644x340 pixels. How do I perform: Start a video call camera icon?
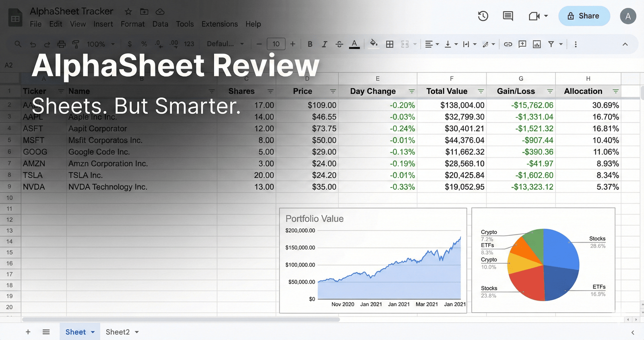(x=534, y=16)
